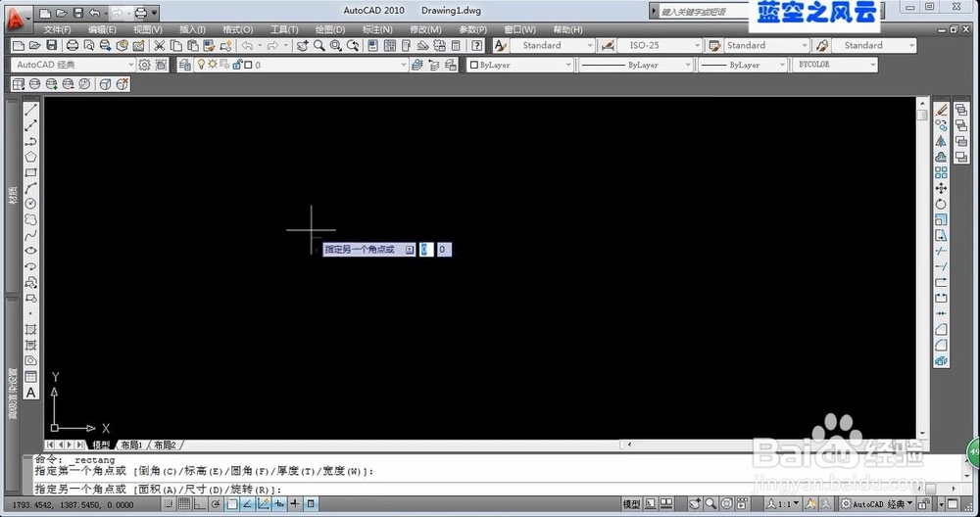Expand the Quick Access toolbar customize arrow

155,12
